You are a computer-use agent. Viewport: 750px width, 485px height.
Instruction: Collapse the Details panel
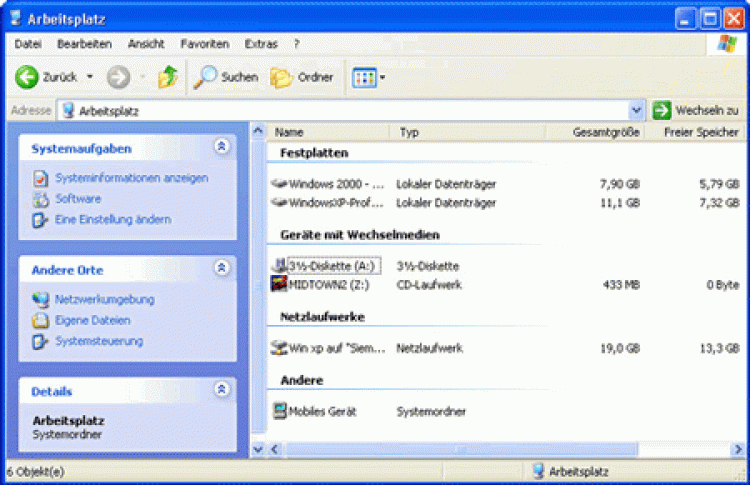tap(221, 390)
